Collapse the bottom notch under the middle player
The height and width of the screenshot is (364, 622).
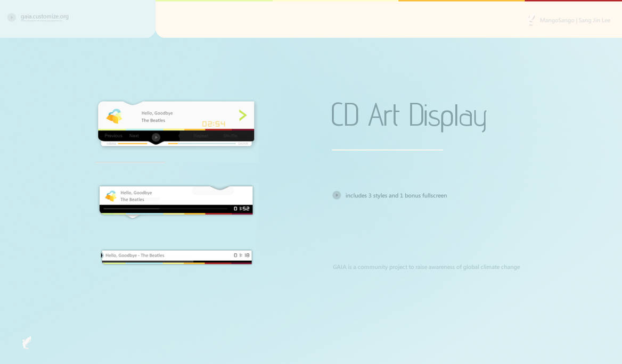[133, 216]
